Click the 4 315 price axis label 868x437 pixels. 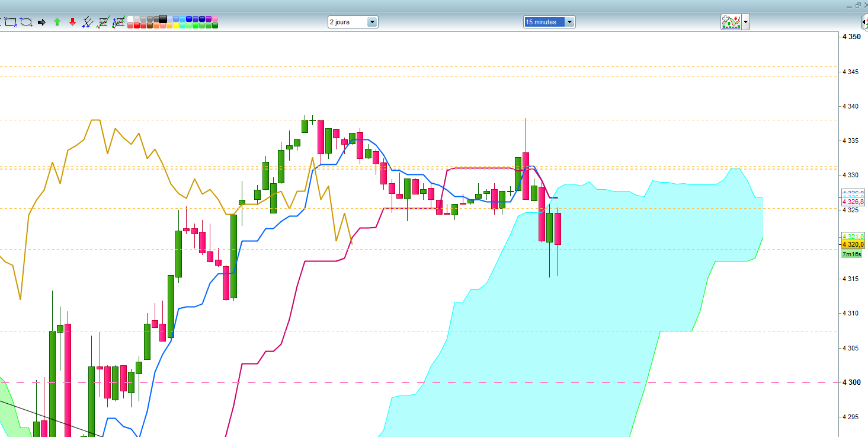(x=851, y=279)
